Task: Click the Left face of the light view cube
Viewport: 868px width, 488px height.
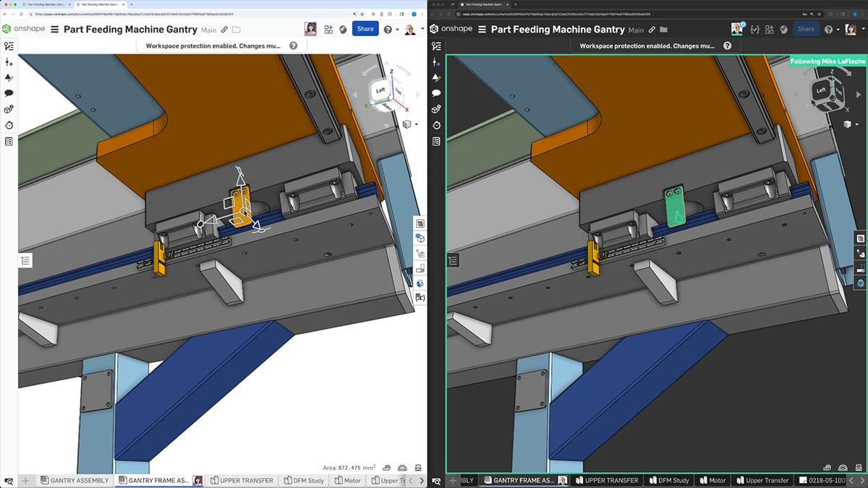Action: (381, 90)
